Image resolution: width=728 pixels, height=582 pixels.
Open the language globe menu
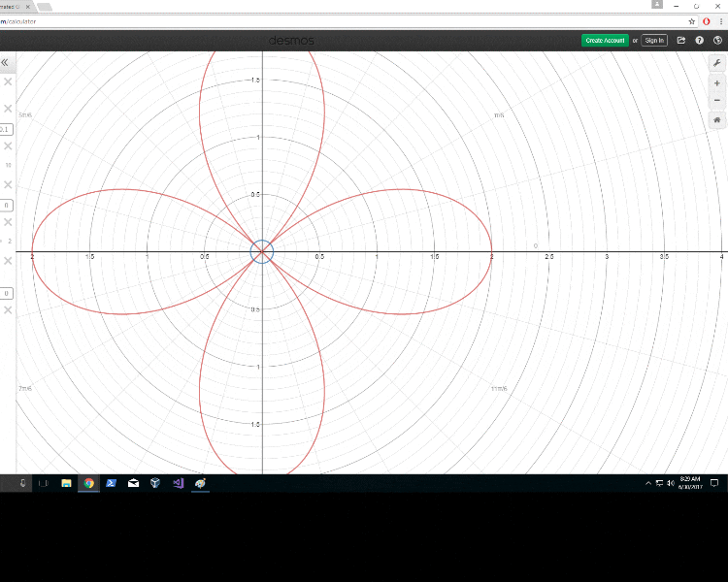[716, 41]
